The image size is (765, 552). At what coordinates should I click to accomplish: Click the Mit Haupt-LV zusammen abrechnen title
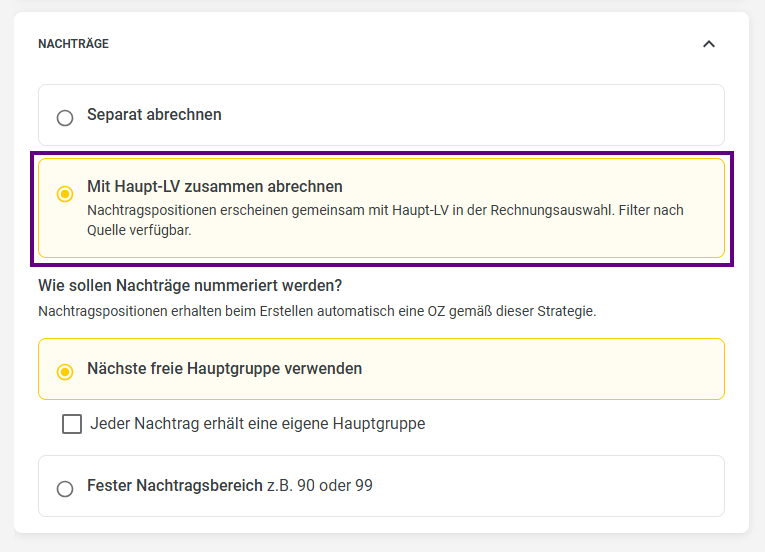[215, 186]
